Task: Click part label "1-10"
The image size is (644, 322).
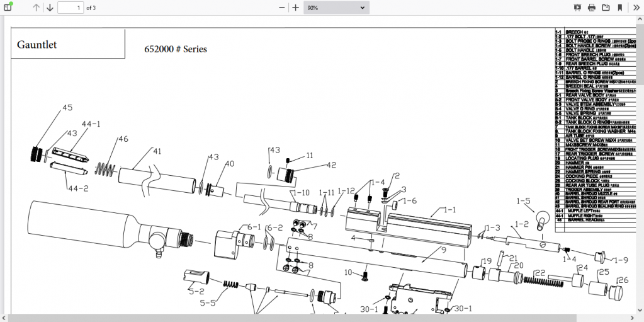Action: 301,192
